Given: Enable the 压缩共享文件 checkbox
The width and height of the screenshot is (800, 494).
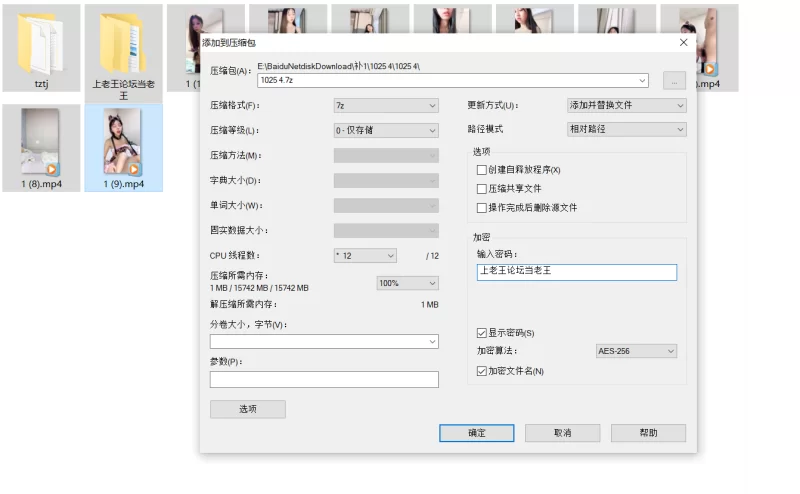Looking at the screenshot, I should pyautogui.click(x=481, y=189).
